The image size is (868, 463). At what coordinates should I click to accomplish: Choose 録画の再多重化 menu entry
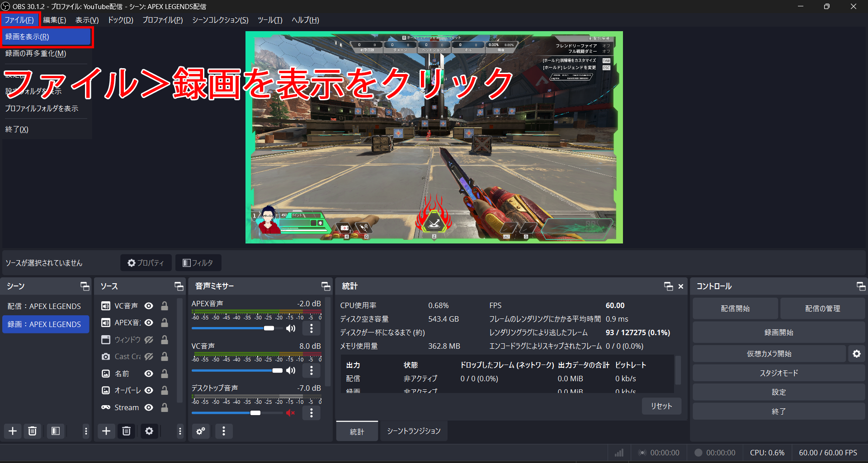(47, 53)
